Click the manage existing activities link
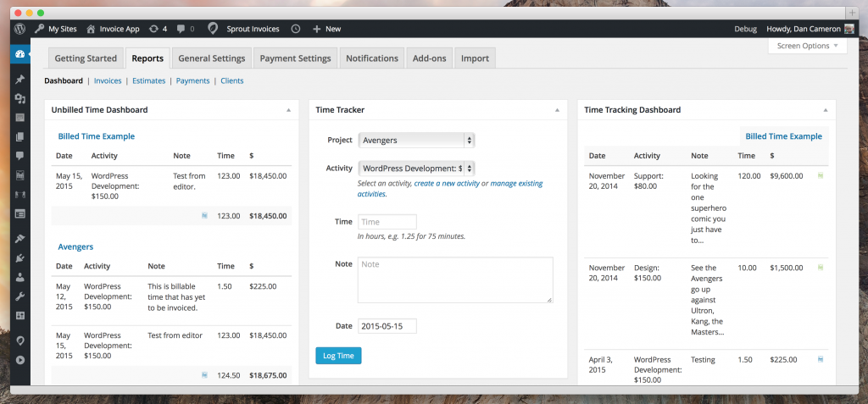Screen dimensions: 868x404 click(x=450, y=189)
